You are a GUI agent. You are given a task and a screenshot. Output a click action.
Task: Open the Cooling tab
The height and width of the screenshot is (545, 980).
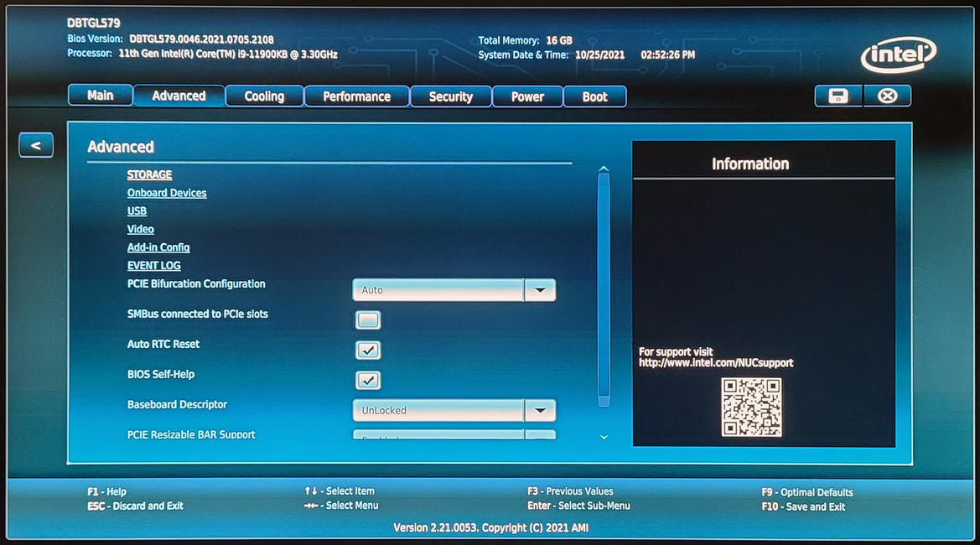[264, 96]
